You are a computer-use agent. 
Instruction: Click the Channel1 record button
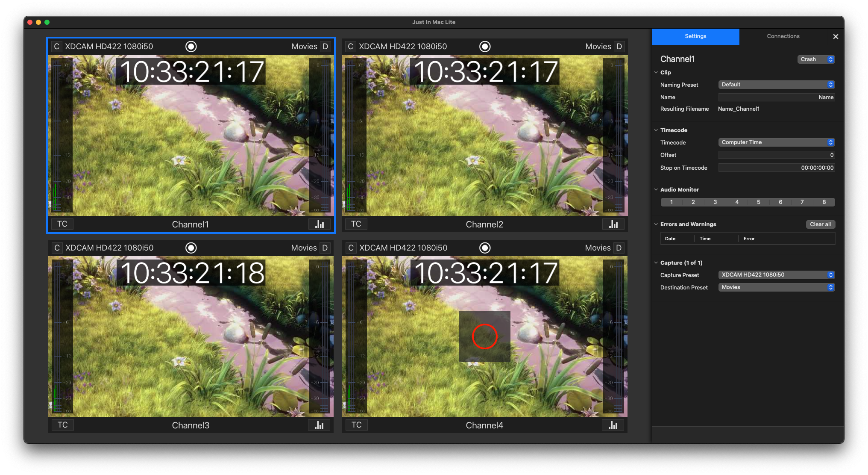coord(191,47)
